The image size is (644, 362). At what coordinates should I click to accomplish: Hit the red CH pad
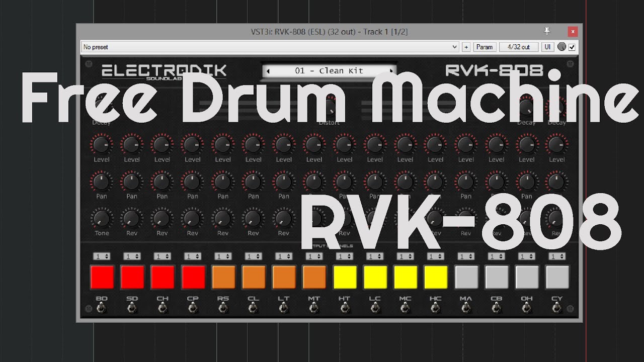pos(163,277)
